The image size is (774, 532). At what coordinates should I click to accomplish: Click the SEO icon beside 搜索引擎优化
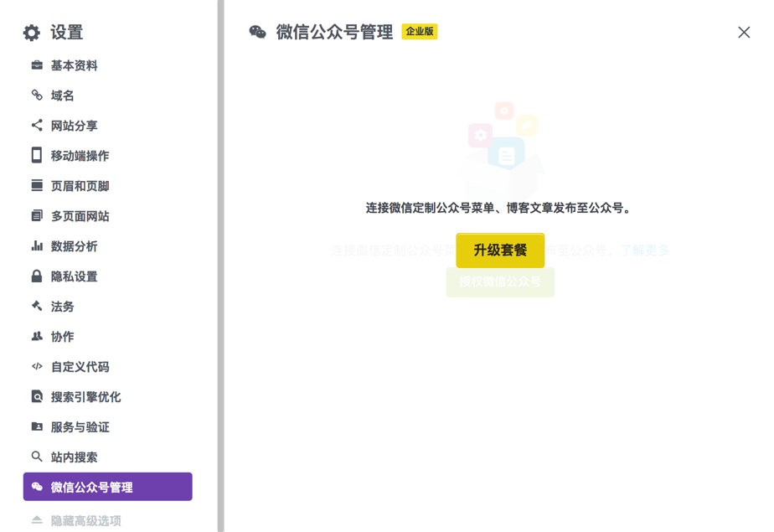[x=37, y=396]
